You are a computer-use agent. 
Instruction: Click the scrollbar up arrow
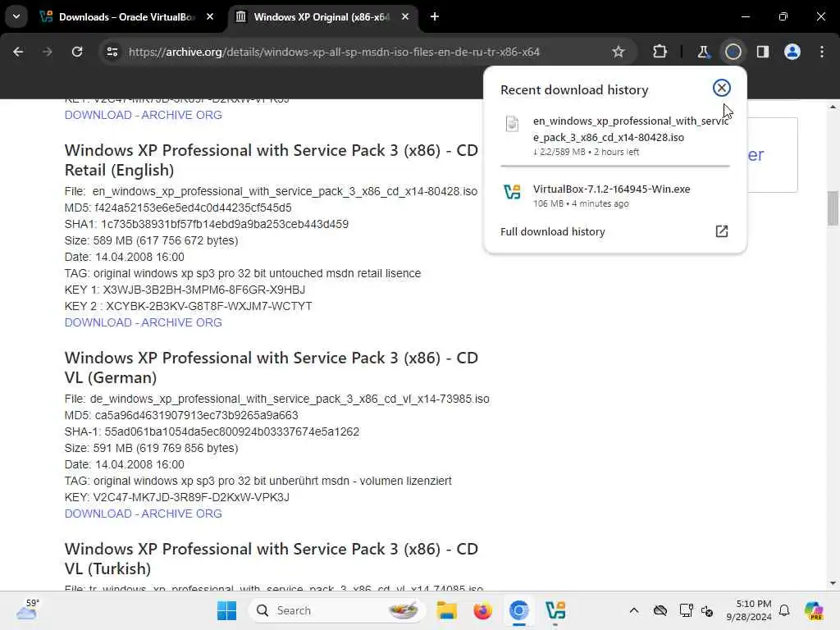[x=833, y=107]
